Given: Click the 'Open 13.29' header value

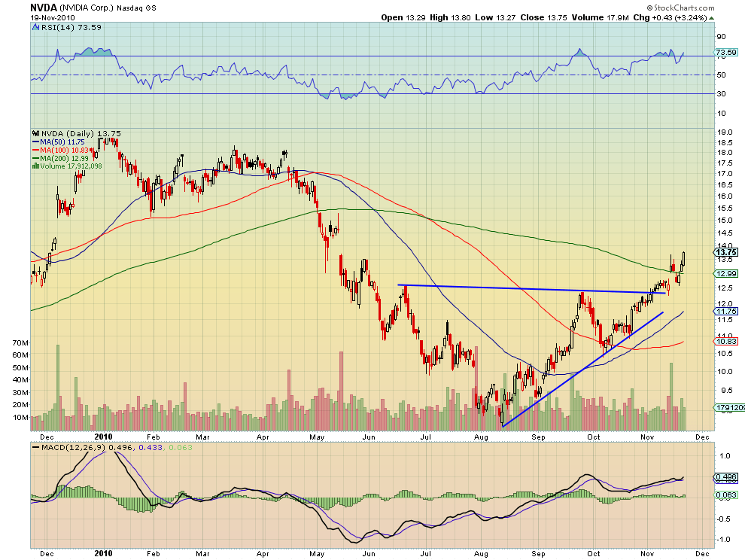Looking at the screenshot, I should pyautogui.click(x=403, y=17).
